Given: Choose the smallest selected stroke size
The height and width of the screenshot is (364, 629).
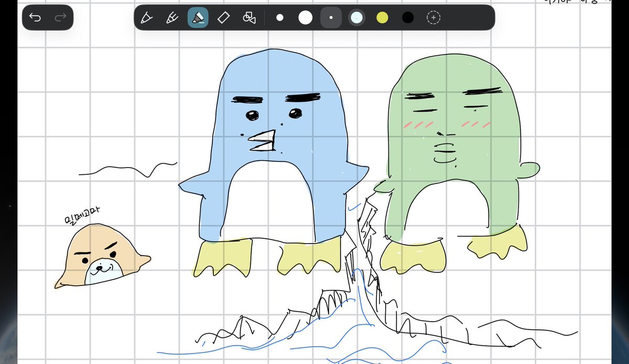Looking at the screenshot, I should pos(331,18).
